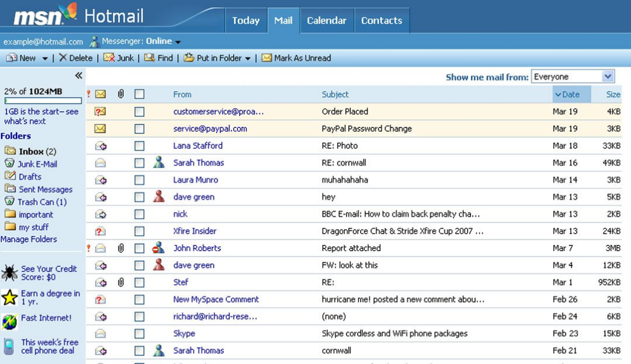Expand the New message dropdown arrow
This screenshot has height=364, width=631.
coord(45,58)
